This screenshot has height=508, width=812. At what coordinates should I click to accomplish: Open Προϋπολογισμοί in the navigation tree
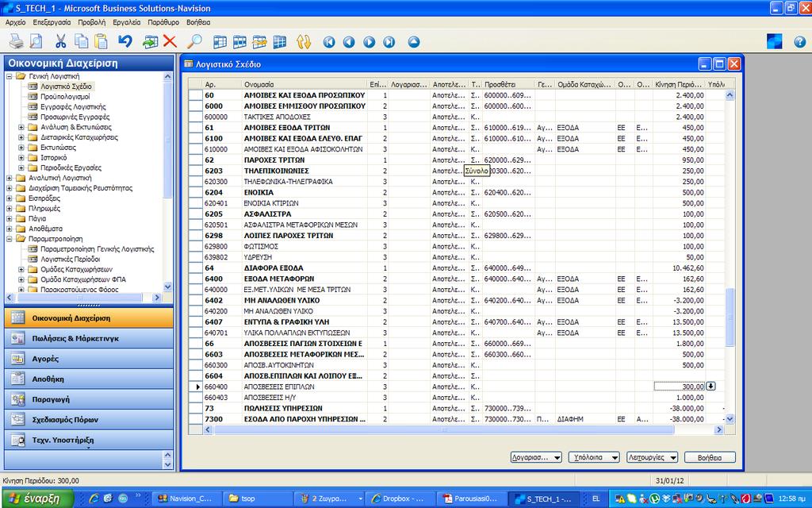65,96
